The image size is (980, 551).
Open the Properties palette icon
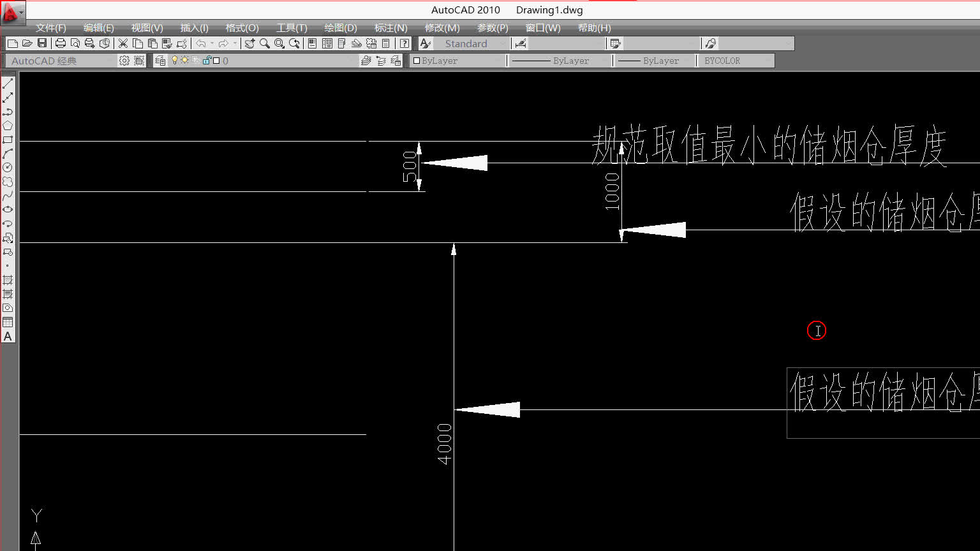[312, 43]
